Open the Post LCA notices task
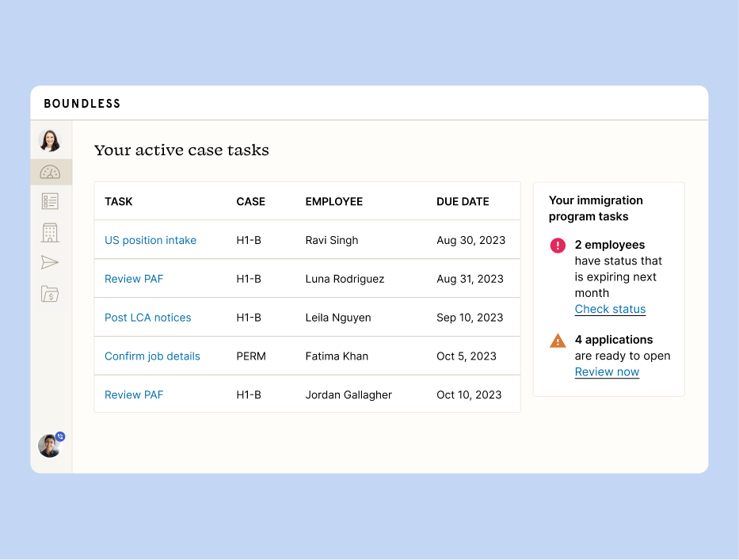Screen dimensions: 739x560 pyautogui.click(x=147, y=318)
